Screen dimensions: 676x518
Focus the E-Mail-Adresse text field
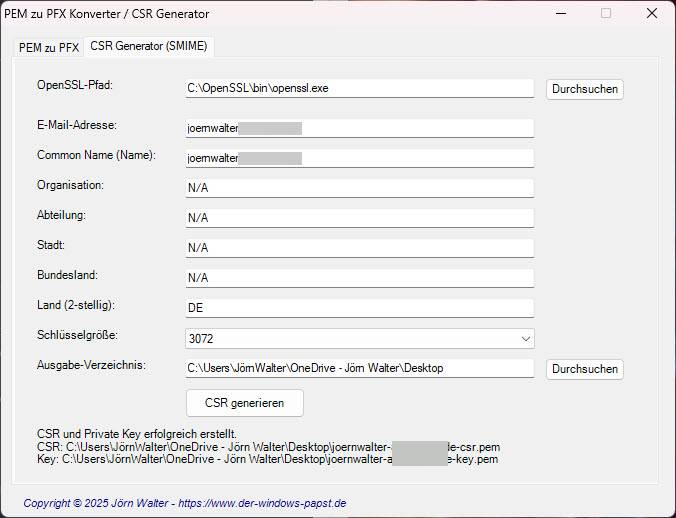point(359,128)
